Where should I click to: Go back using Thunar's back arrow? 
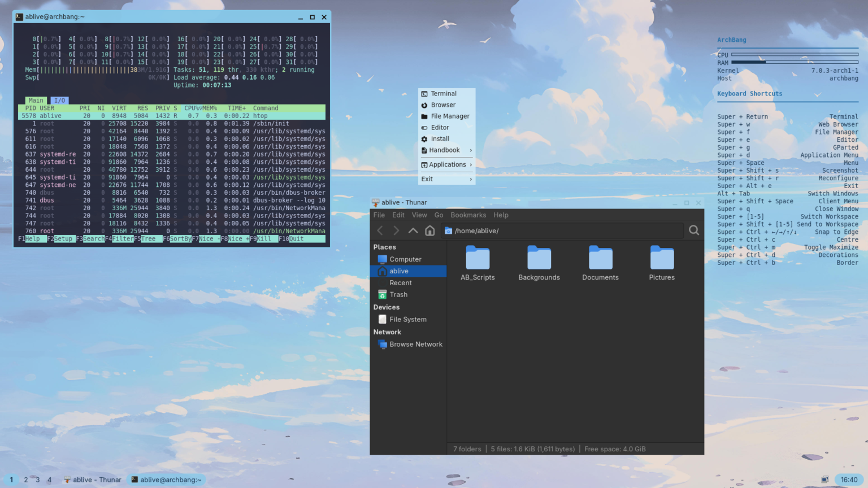(x=380, y=230)
